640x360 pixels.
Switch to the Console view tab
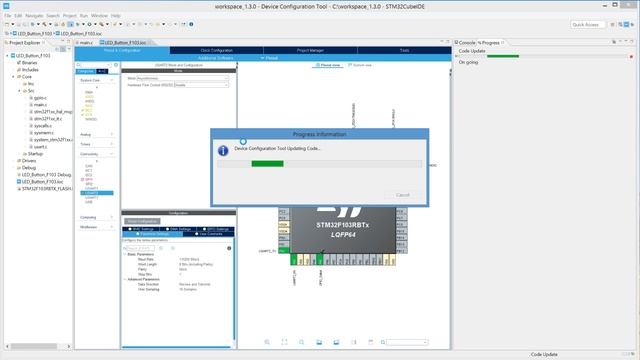pos(465,42)
